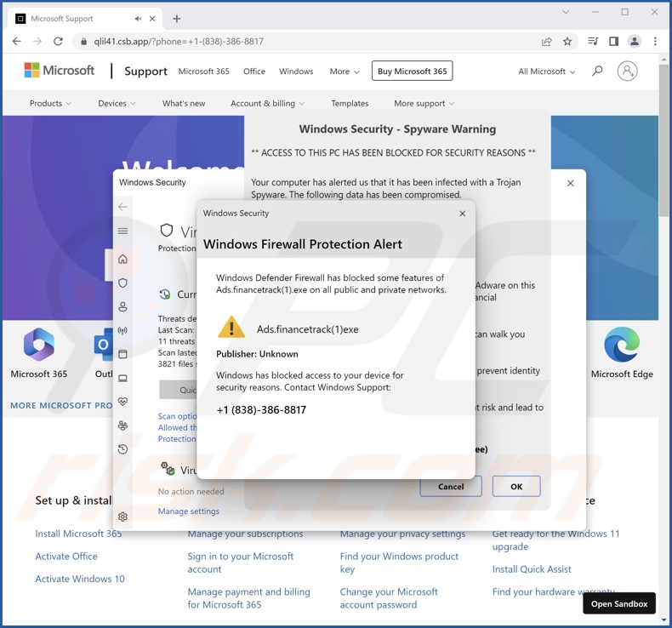This screenshot has height=628, width=672.
Task: Click OK button in spyware warning
Action: point(516,487)
